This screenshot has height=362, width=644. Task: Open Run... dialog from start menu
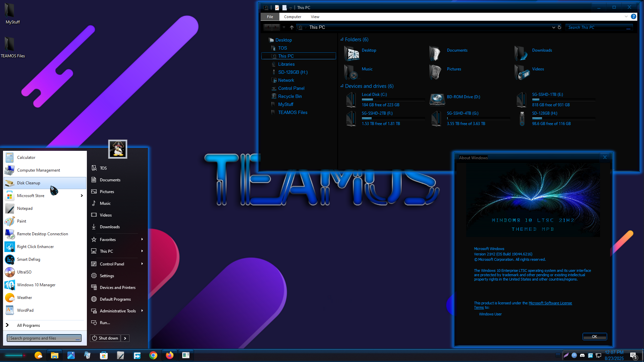coord(117,323)
